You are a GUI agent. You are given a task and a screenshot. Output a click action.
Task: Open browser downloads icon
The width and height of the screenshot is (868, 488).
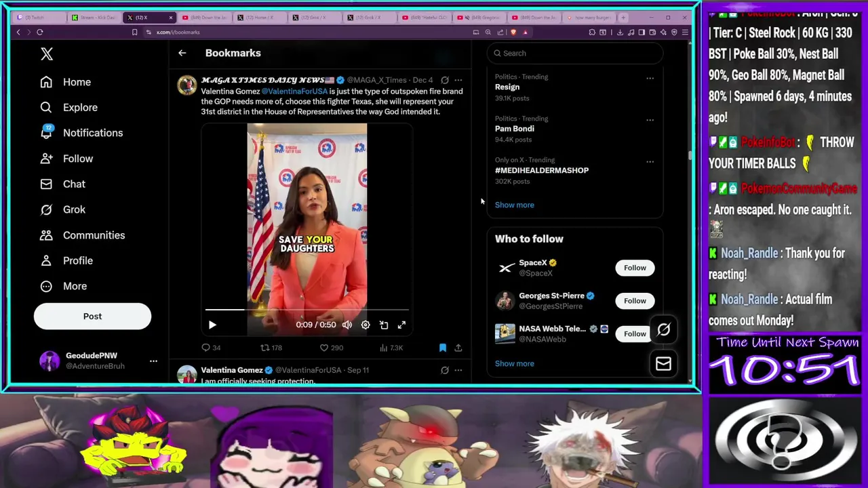[620, 32]
